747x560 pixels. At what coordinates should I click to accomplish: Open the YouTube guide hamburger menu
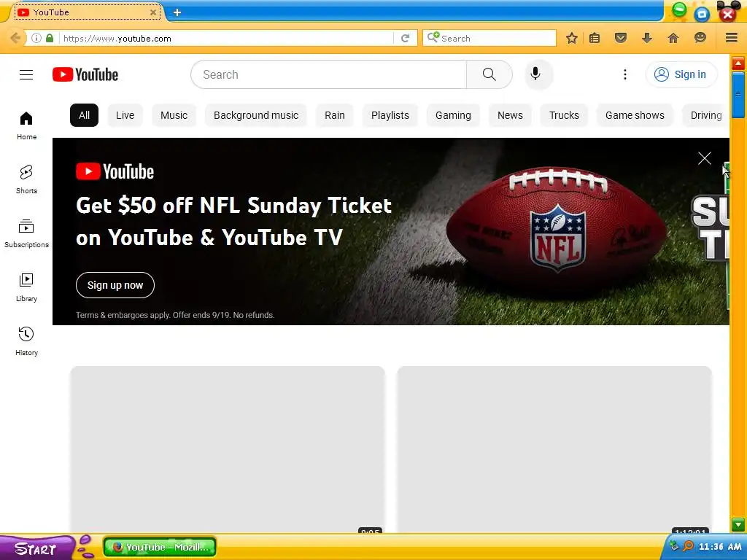[x=26, y=75]
